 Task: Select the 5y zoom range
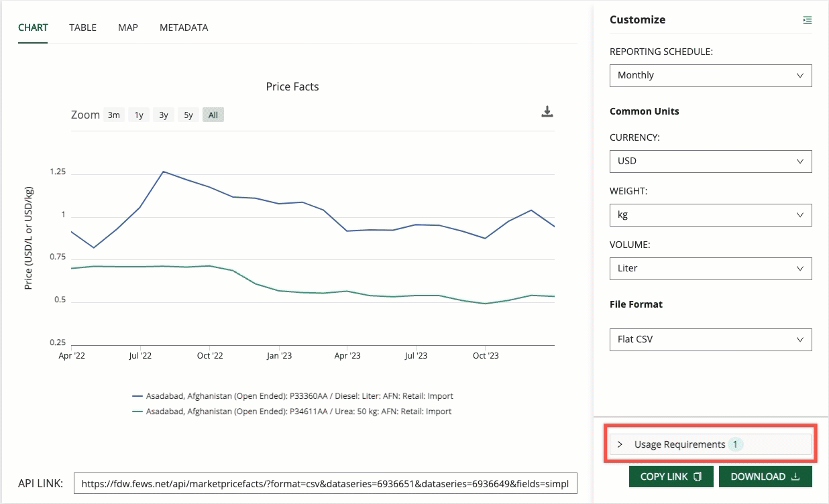(x=188, y=115)
